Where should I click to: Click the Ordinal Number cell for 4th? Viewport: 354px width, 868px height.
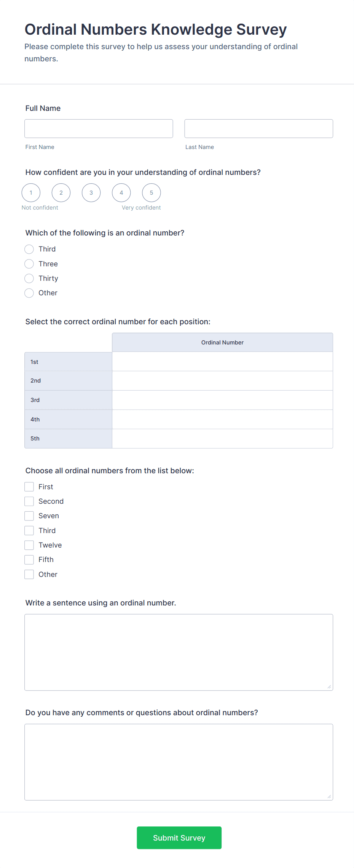(222, 419)
